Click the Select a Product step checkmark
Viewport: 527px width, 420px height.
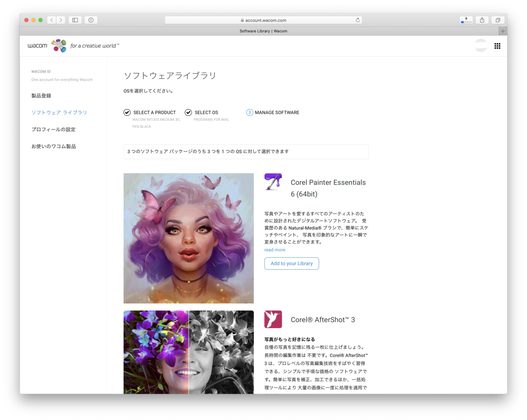(x=127, y=112)
